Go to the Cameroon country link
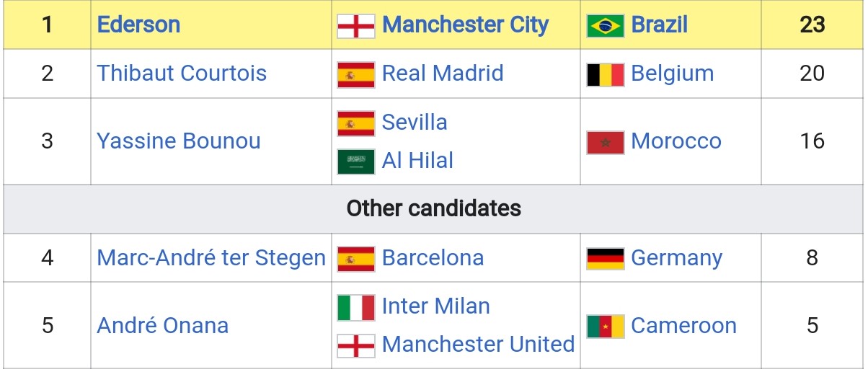The image size is (868, 372). [683, 326]
